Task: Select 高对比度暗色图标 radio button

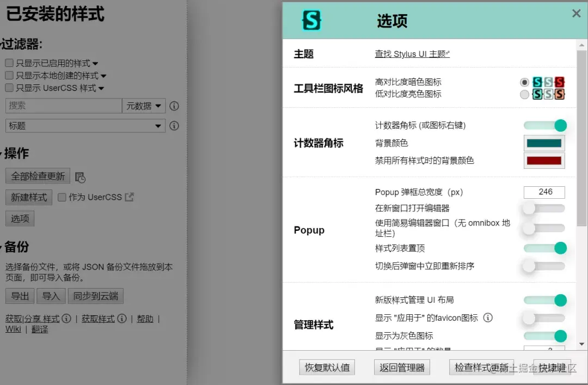Action: tap(524, 82)
